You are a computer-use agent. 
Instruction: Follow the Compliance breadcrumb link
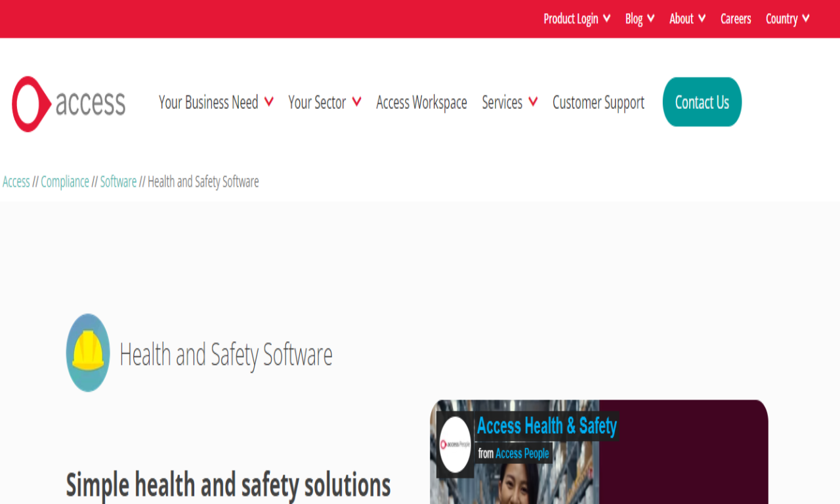[x=65, y=182]
